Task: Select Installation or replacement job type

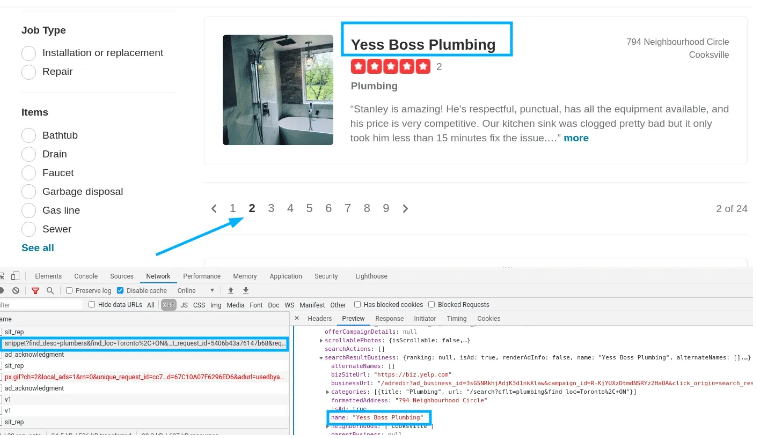Action: click(28, 53)
